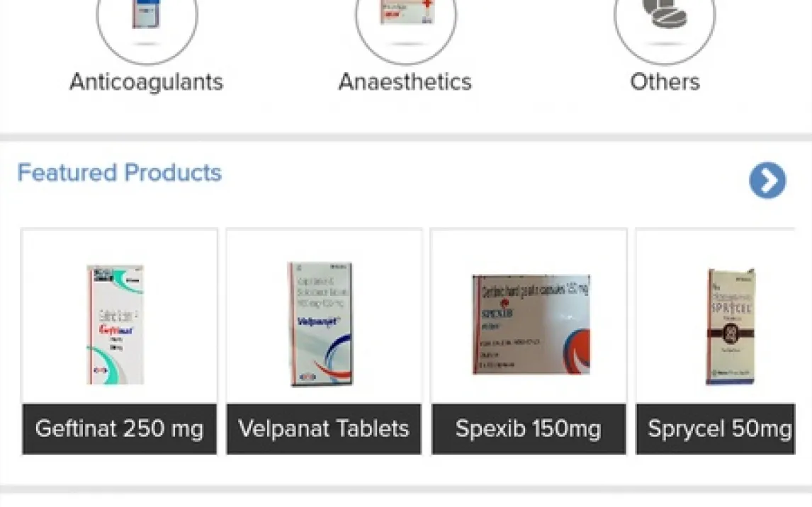Click the Featured Products heading
The image size is (812, 507).
(x=120, y=173)
